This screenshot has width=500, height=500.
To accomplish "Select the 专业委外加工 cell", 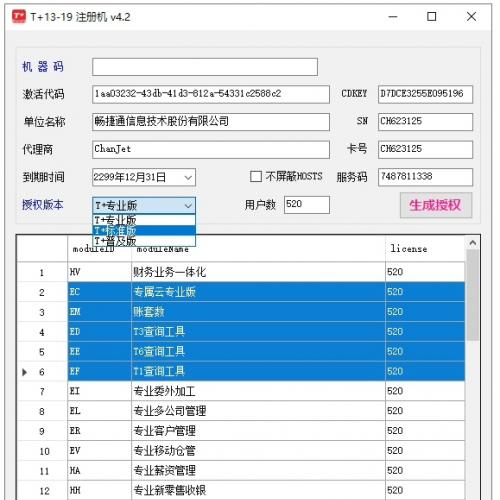I will coord(258,391).
